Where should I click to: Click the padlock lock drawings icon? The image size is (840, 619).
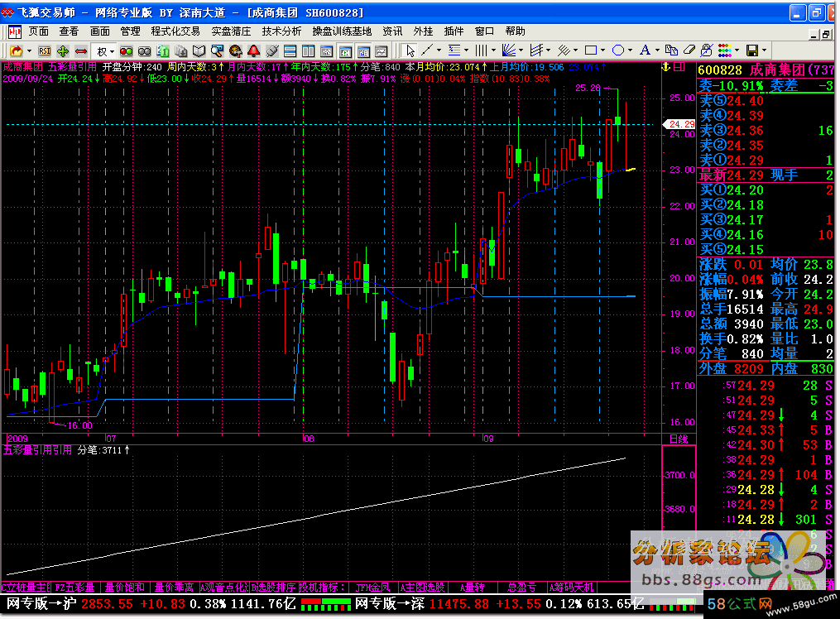pos(707,50)
